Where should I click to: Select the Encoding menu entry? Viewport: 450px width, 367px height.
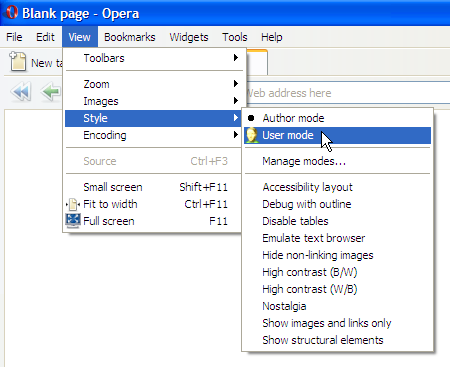153,135
